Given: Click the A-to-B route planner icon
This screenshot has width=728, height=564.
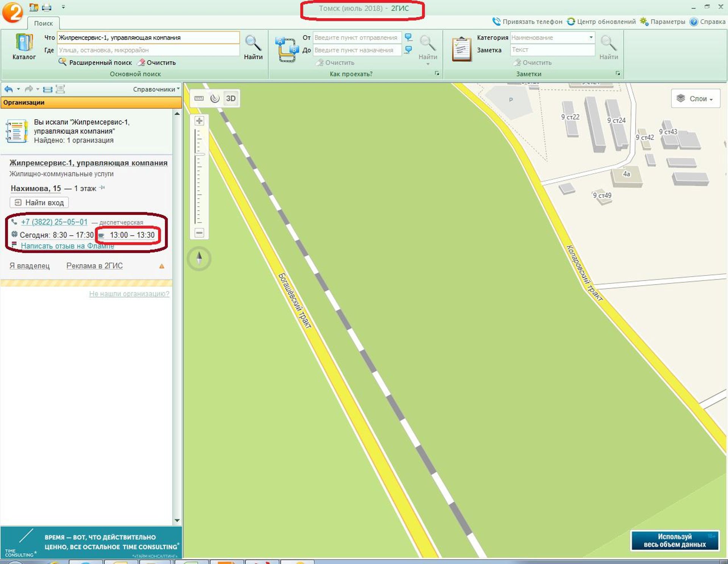Looking at the screenshot, I should 287,50.
